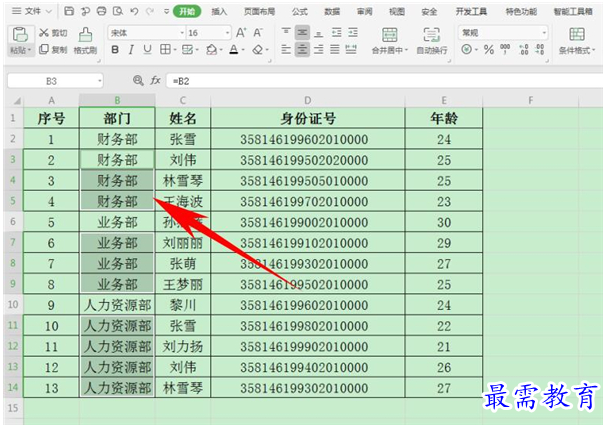
Task: Justify text alignment
Action: point(335,49)
